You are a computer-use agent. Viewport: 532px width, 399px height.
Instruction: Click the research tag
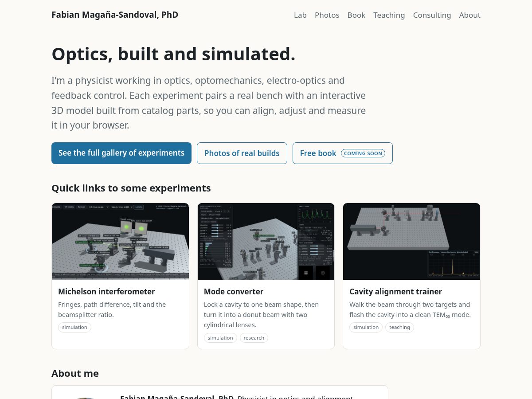coord(254,338)
